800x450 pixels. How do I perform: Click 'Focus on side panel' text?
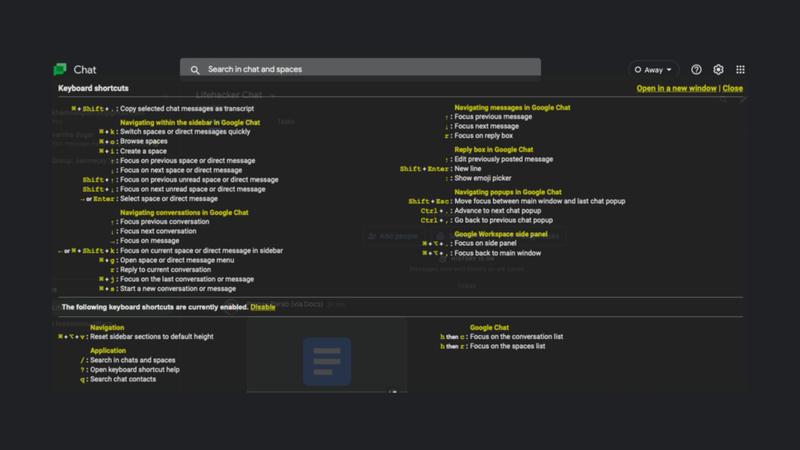485,243
